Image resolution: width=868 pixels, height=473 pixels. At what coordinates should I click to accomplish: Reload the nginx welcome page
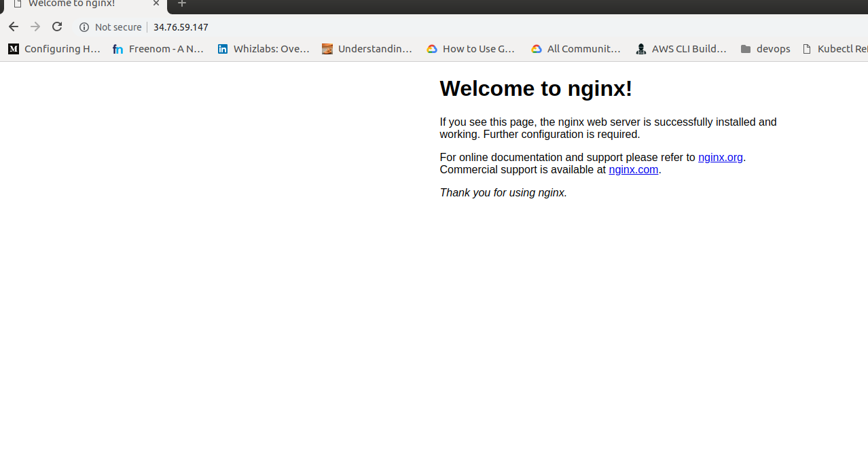tap(57, 27)
